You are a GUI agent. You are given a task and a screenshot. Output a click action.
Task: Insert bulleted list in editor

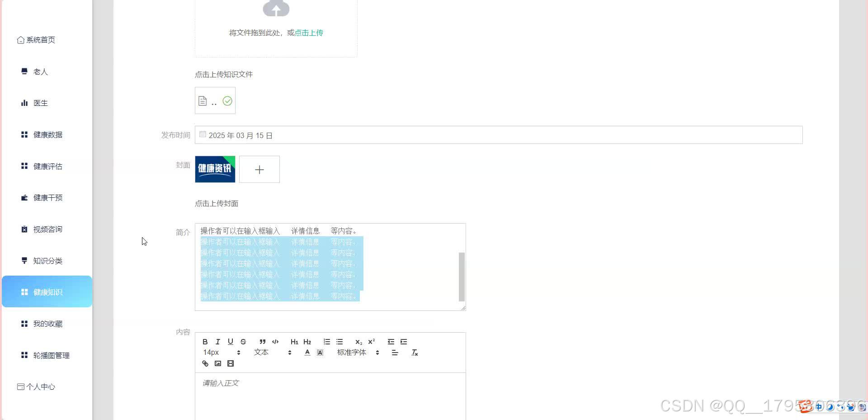340,342
